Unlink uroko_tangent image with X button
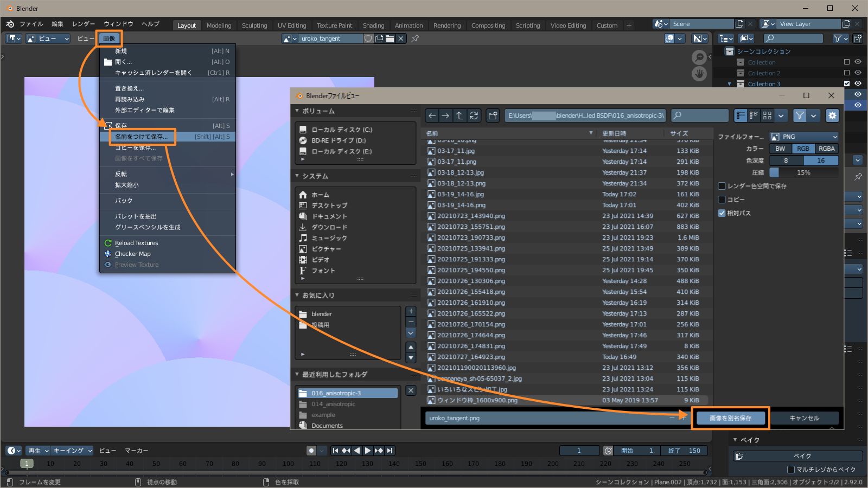The height and width of the screenshot is (488, 868). coord(401,38)
